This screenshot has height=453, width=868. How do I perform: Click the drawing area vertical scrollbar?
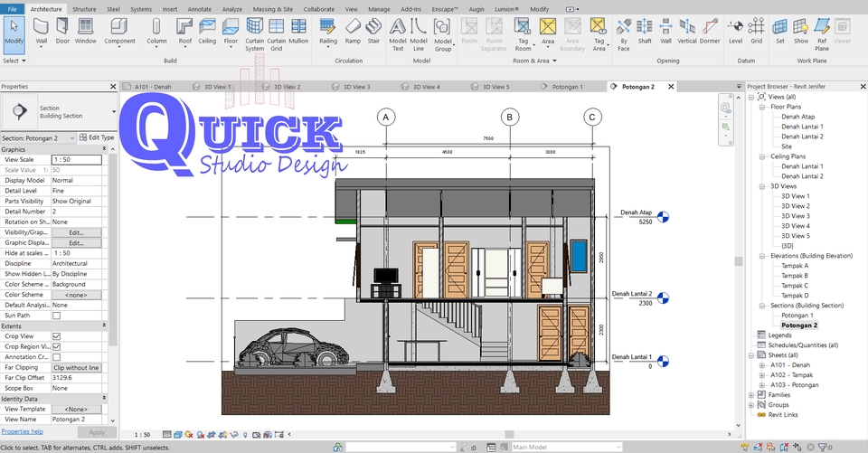click(738, 261)
